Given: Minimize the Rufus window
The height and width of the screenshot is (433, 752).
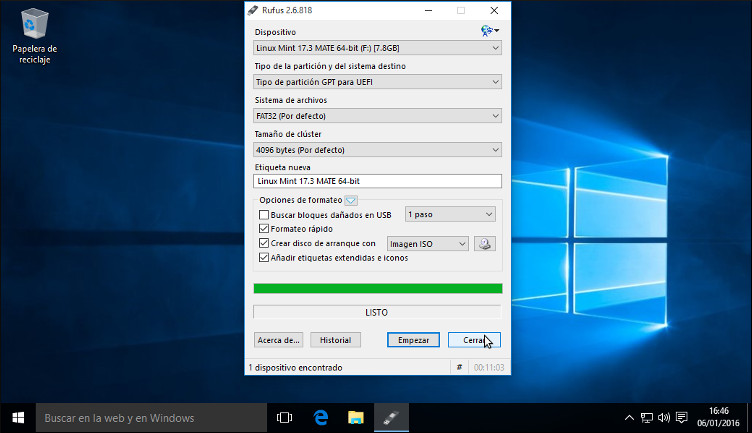Looking at the screenshot, I should tap(428, 10).
